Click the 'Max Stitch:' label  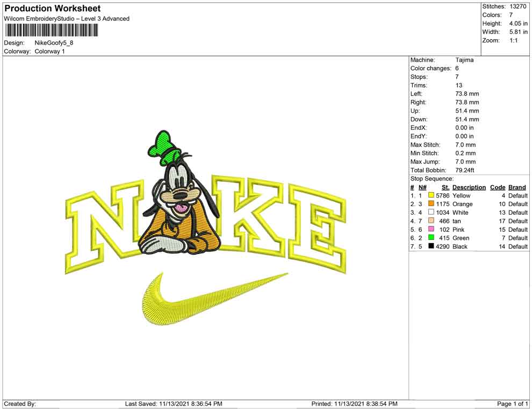point(426,145)
